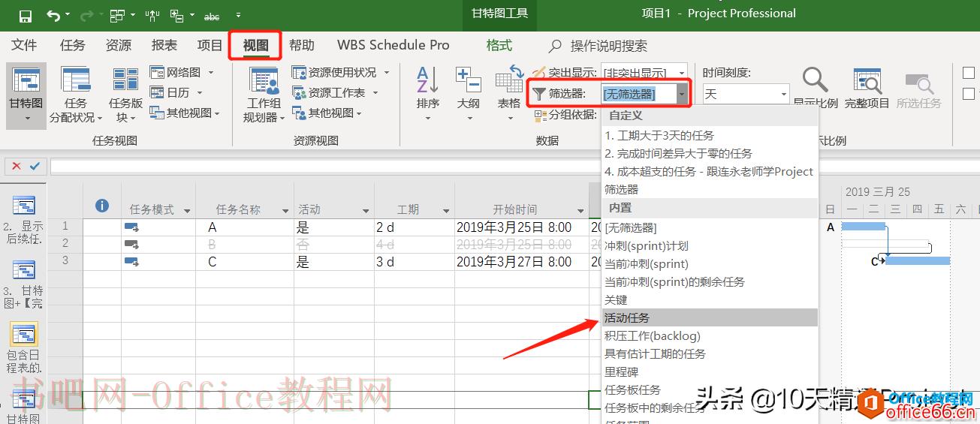The image size is (980, 424).
Task: Click the Save icon in quick access toolbar
Action: click(25, 15)
